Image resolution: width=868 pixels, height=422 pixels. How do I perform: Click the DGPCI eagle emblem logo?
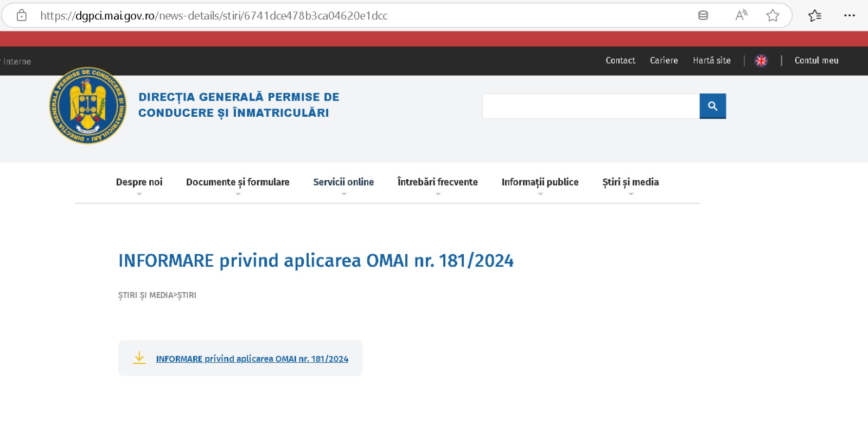[88, 106]
